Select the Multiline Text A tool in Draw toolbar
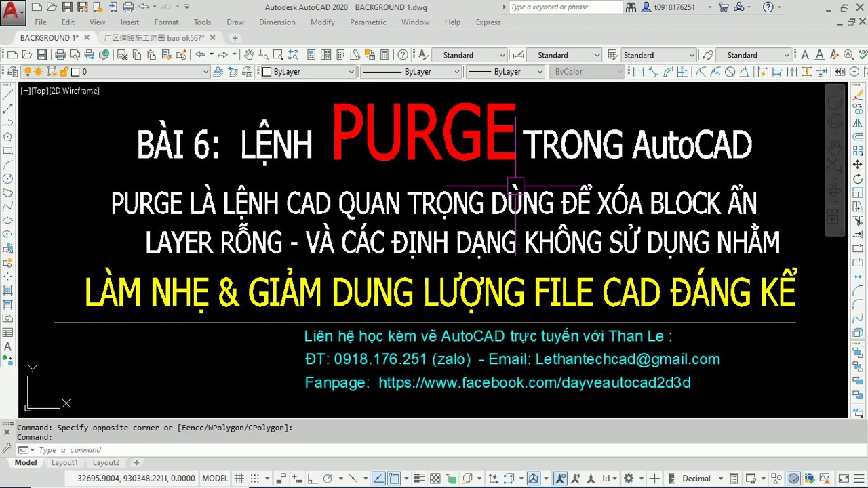868x488 pixels. [8, 346]
